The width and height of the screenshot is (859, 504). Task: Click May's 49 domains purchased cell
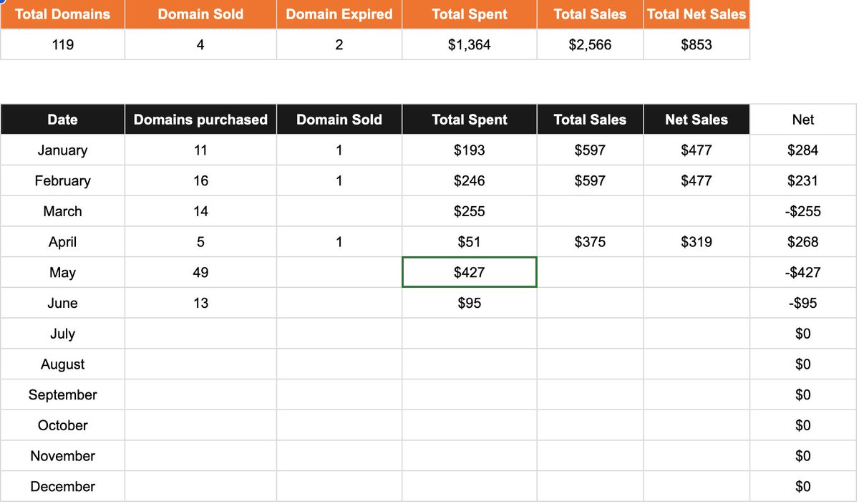(200, 272)
